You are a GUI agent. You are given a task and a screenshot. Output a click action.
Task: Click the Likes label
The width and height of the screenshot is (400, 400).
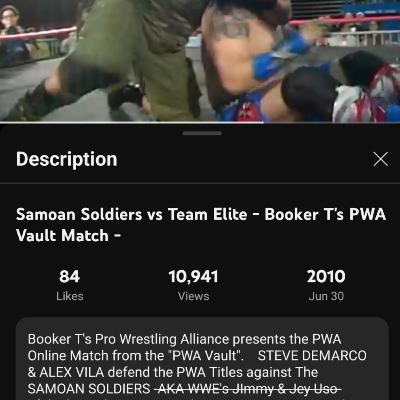[69, 296]
